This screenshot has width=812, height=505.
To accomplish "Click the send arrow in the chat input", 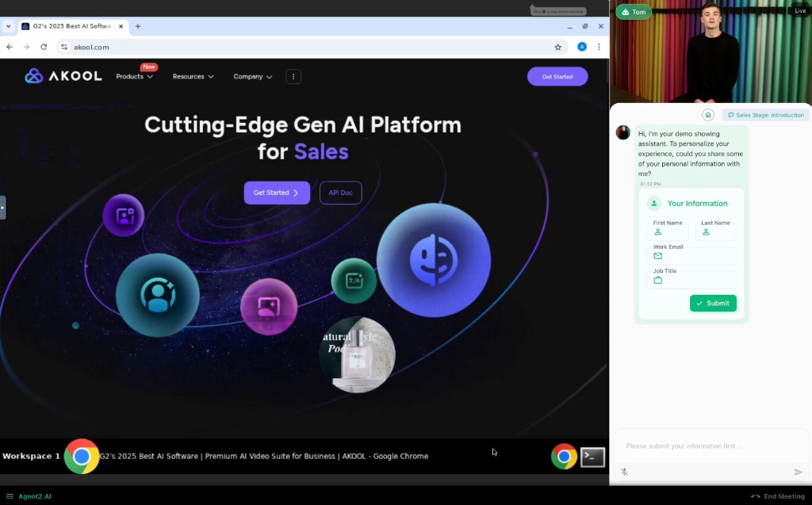I will 799,472.
